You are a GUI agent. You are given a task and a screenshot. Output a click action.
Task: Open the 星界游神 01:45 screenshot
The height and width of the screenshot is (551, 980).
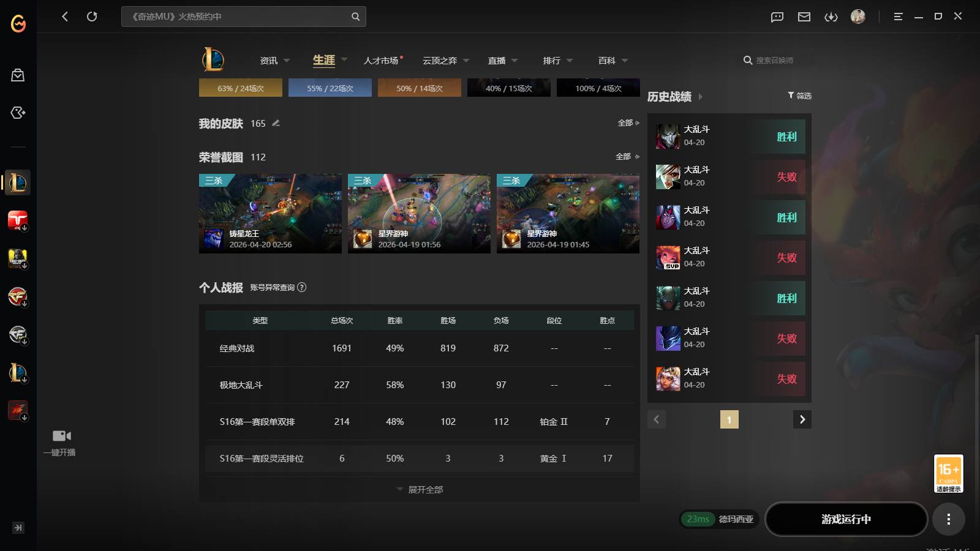pos(568,214)
